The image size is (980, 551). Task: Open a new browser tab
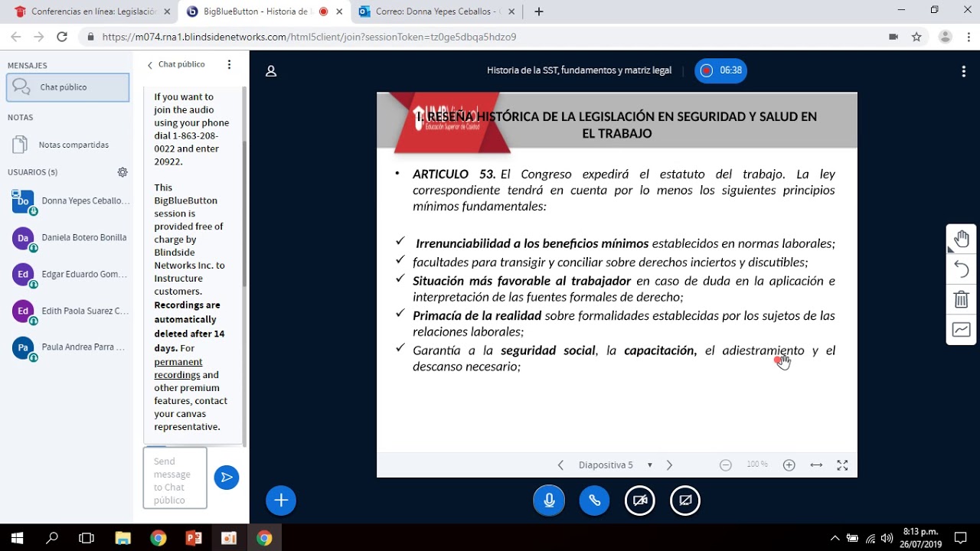[x=539, y=11]
